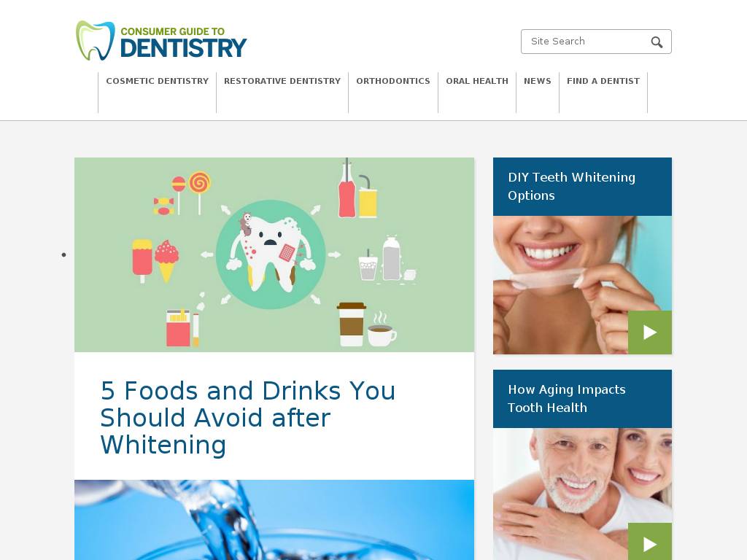Play the DIY Teeth Whitening video
The height and width of the screenshot is (560, 747).
pyautogui.click(x=649, y=332)
